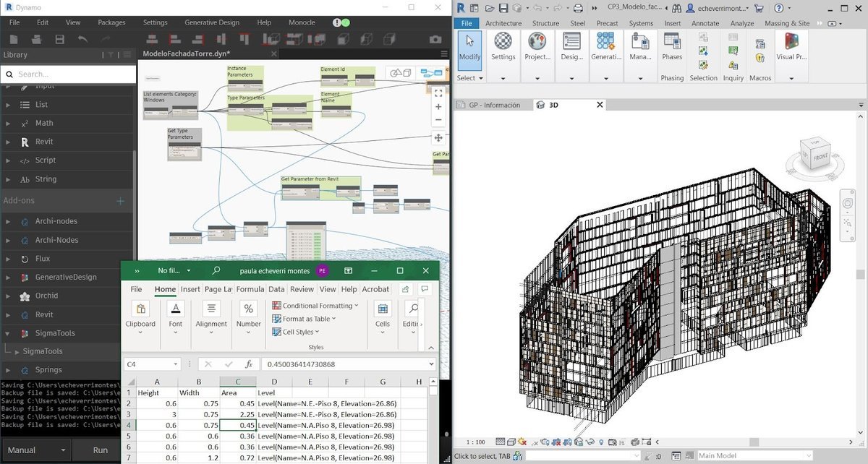Switch to GP - Información view tab in Revit
The image size is (868, 464).
pyautogui.click(x=494, y=105)
